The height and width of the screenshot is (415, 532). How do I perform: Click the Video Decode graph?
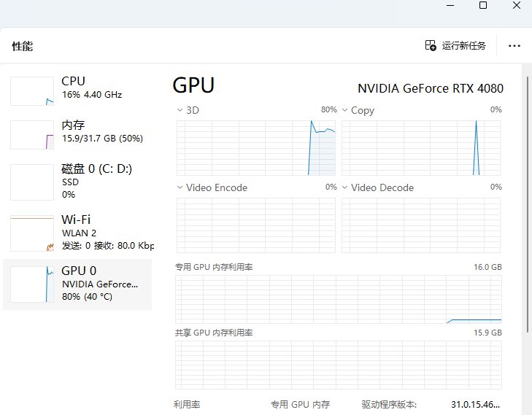(421, 225)
